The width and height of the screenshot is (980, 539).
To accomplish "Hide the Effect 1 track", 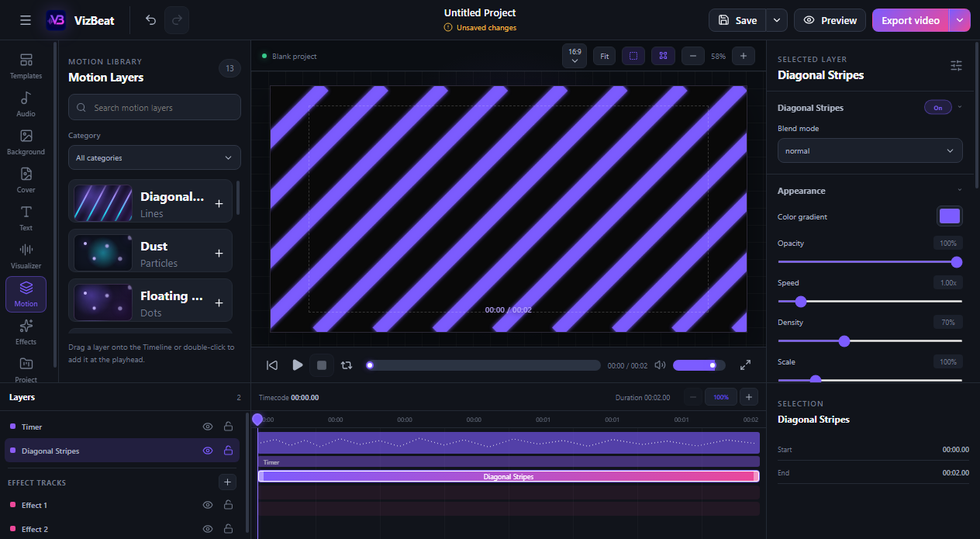I will click(x=208, y=505).
